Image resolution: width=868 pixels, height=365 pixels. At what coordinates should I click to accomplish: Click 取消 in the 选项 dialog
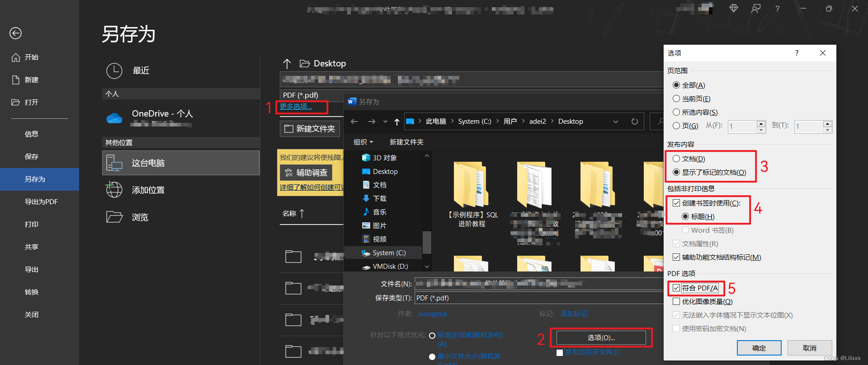[x=809, y=348]
